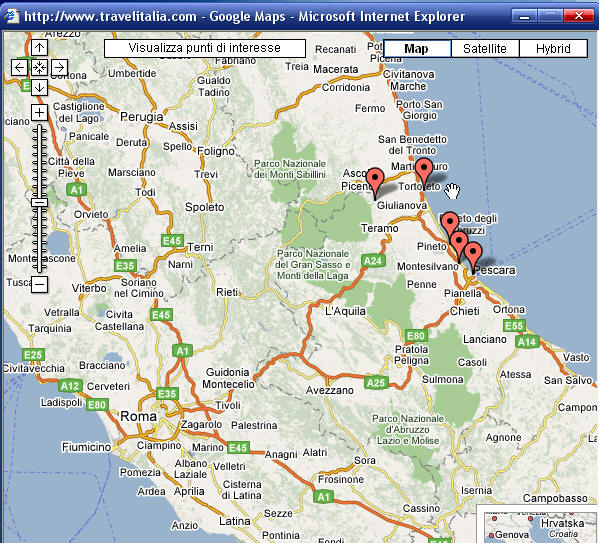Click the Vasto city label
599x543 pixels.
[576, 357]
